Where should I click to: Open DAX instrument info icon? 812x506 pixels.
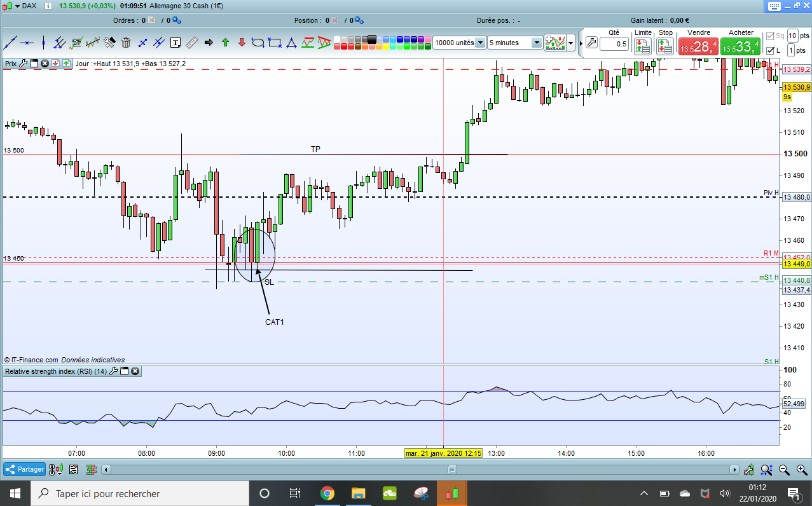click(x=49, y=6)
